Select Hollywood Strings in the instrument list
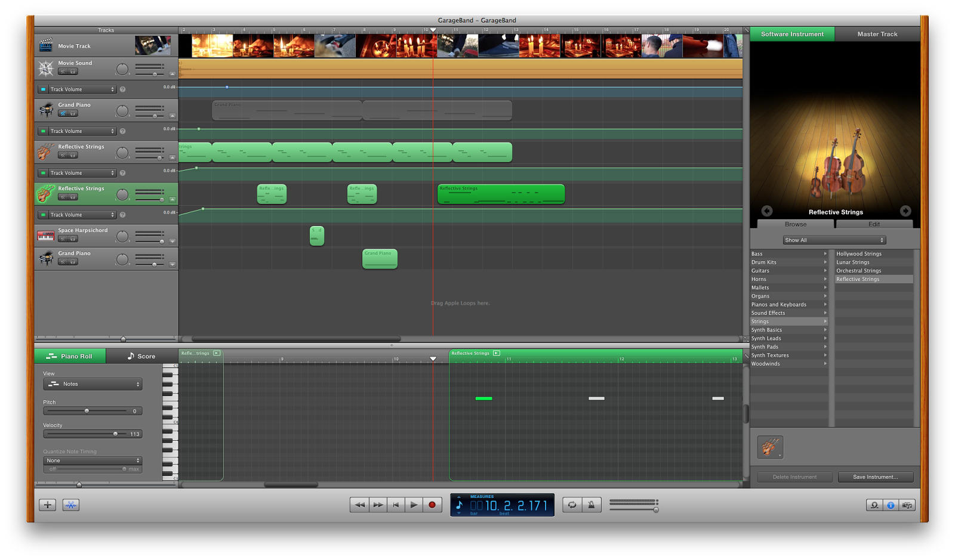The height and width of the screenshot is (560, 955). [x=874, y=254]
